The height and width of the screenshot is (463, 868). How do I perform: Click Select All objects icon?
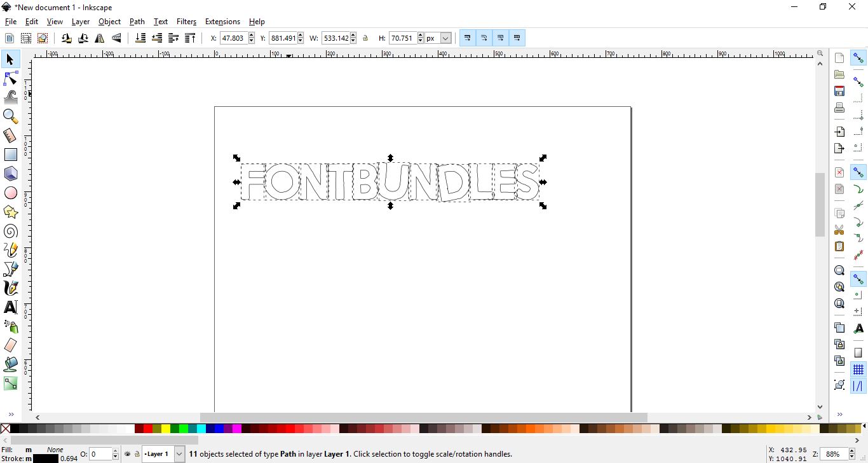point(10,38)
